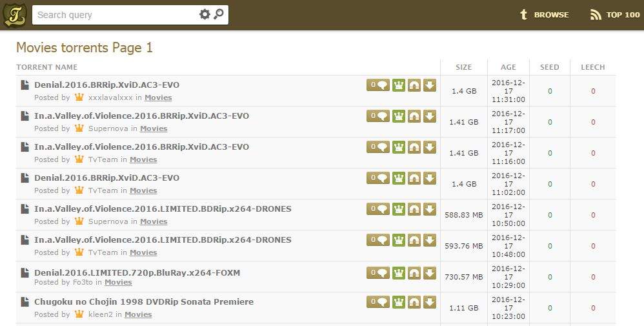The width and height of the screenshot is (644, 326).
Task: Open magnet link for Chugoku no Chojin
Action: pos(414,301)
